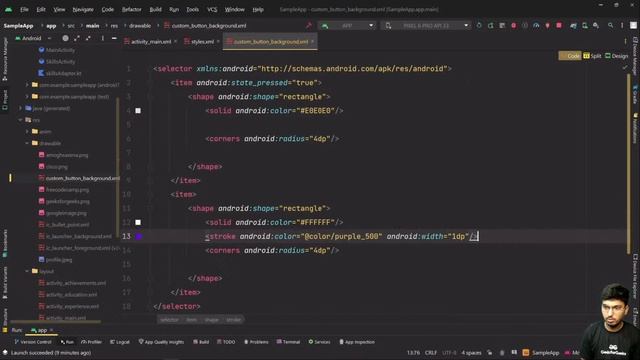Open the VCS menu
This screenshot has width=640, height=360.
click(212, 9)
